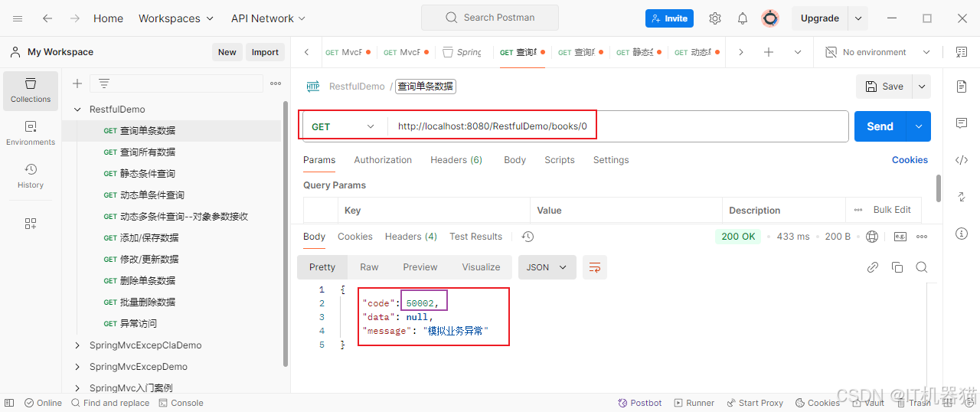This screenshot has width=980, height=412.
Task: Click the Invite button
Action: pos(669,18)
